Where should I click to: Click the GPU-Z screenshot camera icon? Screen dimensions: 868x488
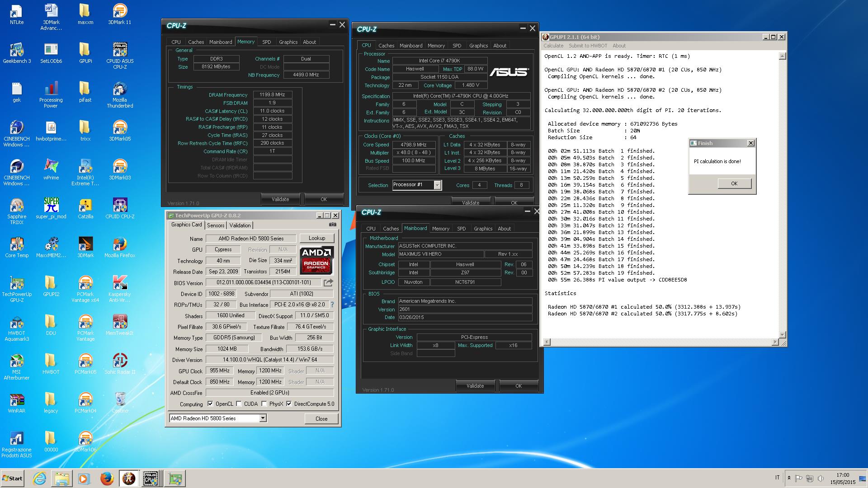[333, 225]
